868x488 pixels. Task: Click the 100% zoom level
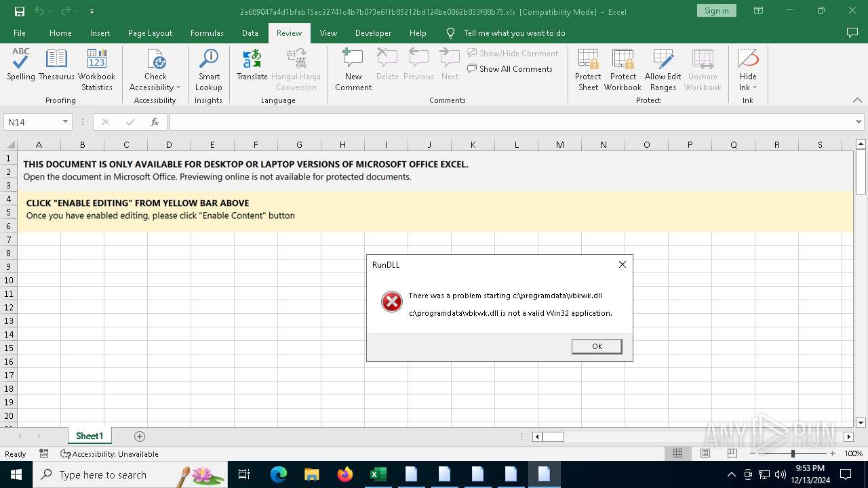[x=853, y=453]
